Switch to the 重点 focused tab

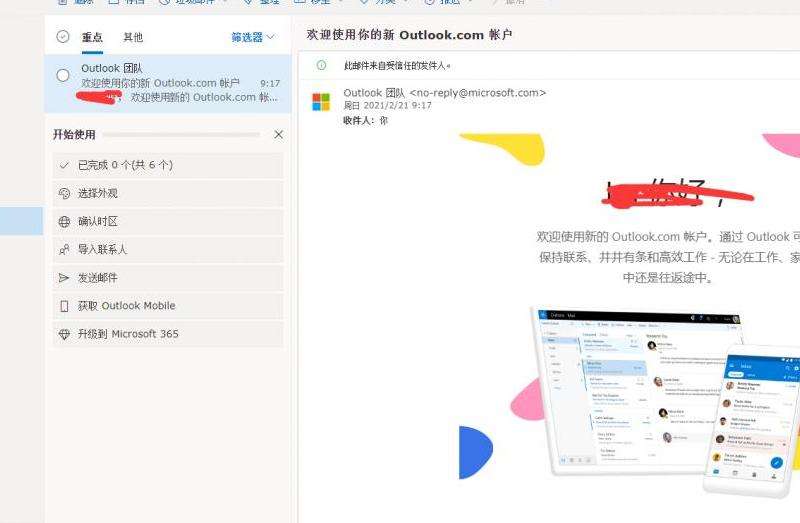coord(92,37)
